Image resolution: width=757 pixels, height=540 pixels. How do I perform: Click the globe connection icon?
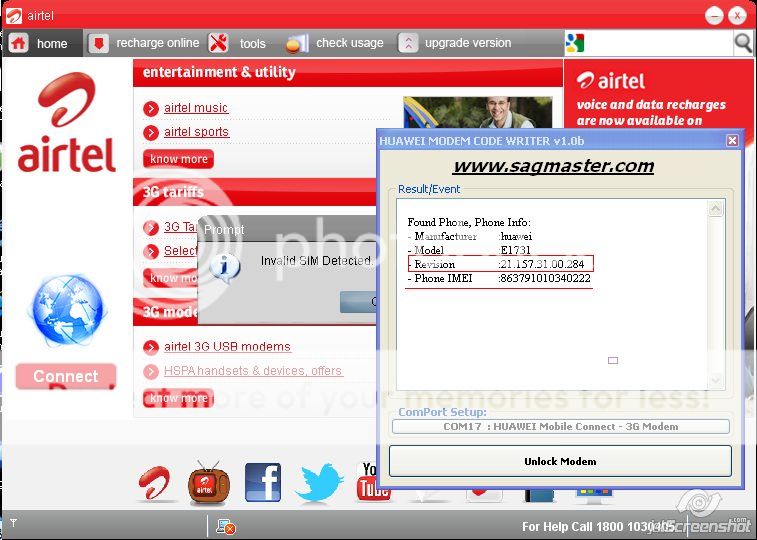(x=68, y=310)
